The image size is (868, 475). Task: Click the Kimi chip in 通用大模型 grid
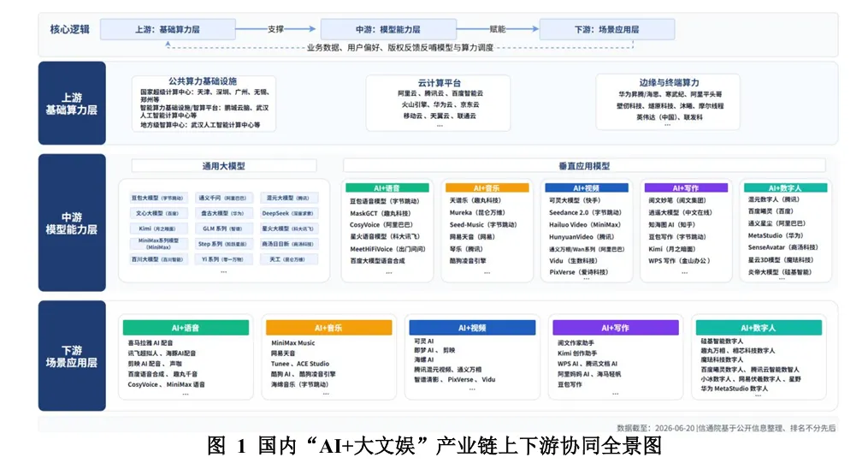pos(157,229)
